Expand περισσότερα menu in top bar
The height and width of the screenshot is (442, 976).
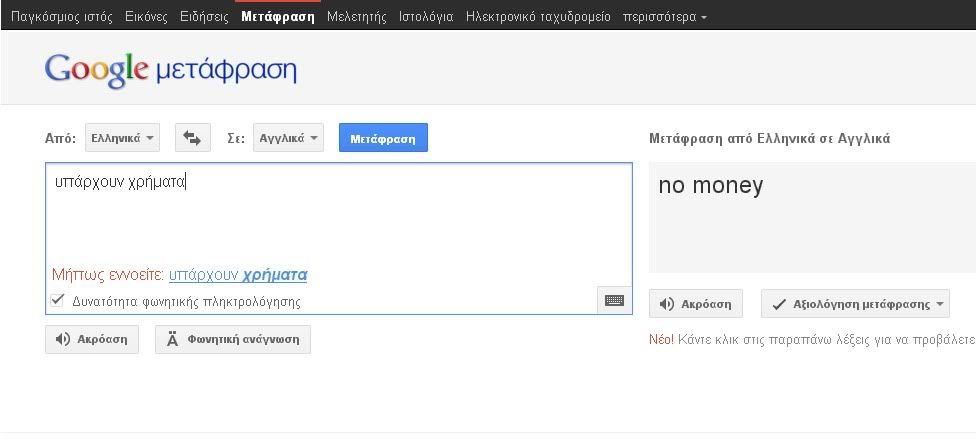pyautogui.click(x=664, y=17)
